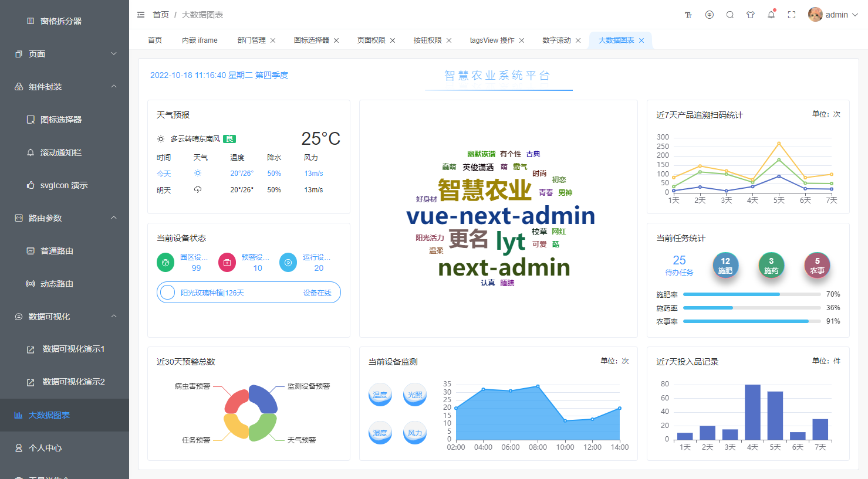Close the tagsView 操作 tab
The height and width of the screenshot is (479, 868).
point(522,40)
